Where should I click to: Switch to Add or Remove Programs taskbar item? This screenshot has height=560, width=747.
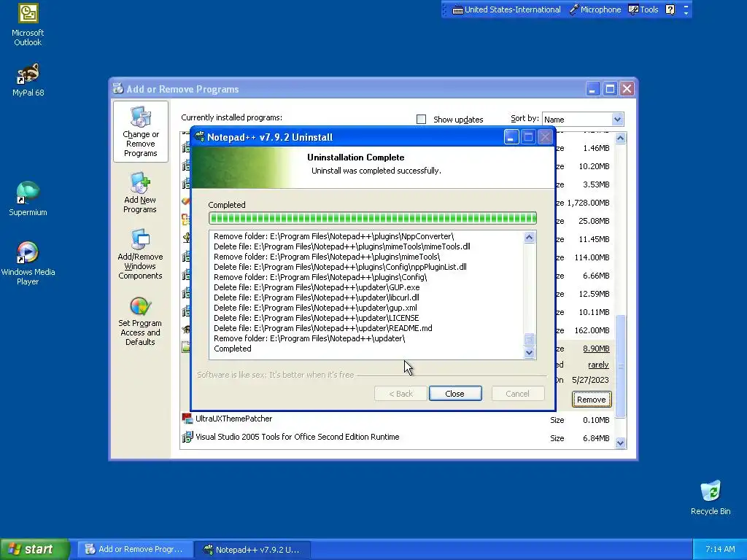click(136, 549)
